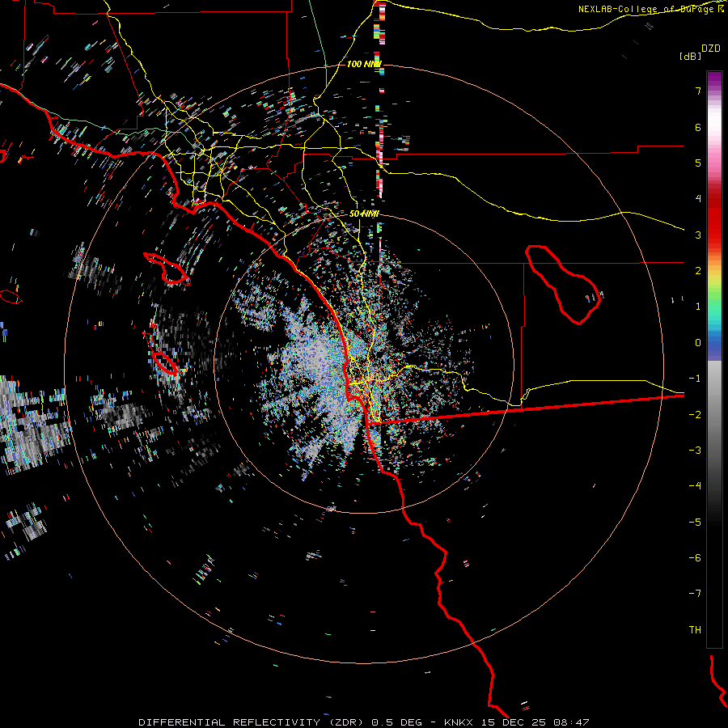The height and width of the screenshot is (728, 728).
Task: Click the 50 NMI range ring label
Action: pyautogui.click(x=364, y=214)
